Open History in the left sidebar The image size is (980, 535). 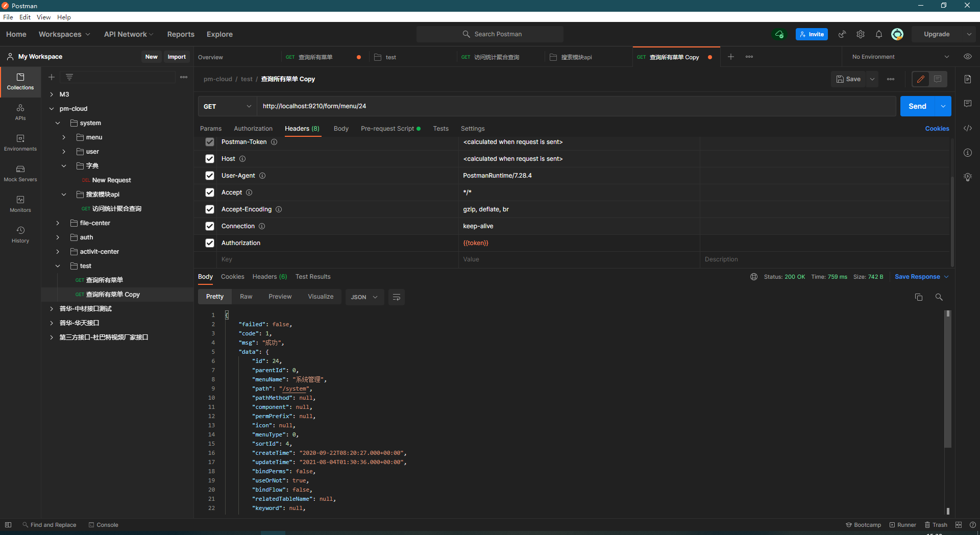pos(20,235)
